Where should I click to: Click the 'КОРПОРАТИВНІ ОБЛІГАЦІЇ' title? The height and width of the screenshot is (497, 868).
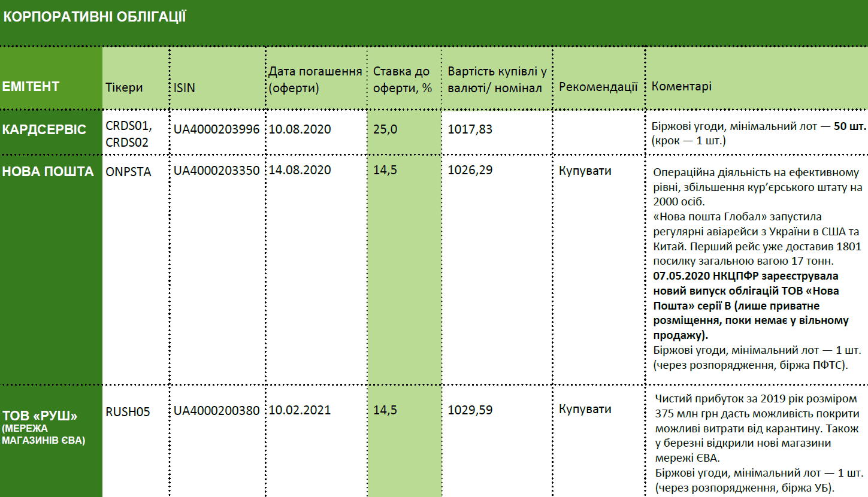point(94,17)
